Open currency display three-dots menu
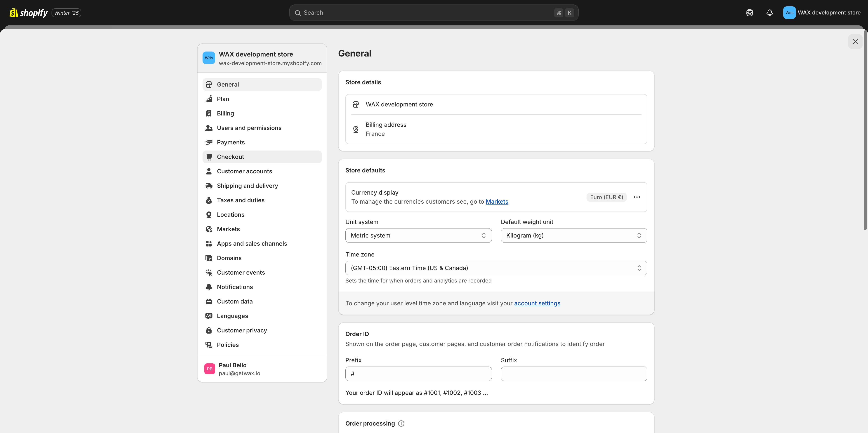 [637, 197]
